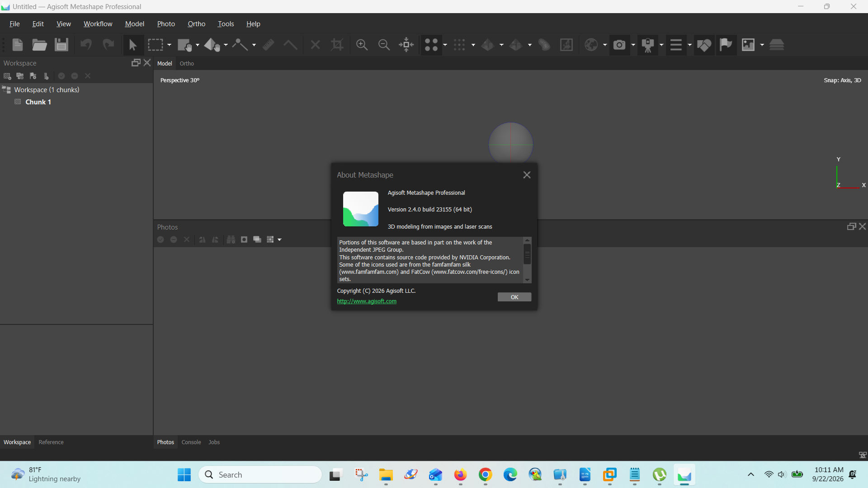Open Google Chrome from the taskbar
Screen dimensions: 868x488
(485, 475)
